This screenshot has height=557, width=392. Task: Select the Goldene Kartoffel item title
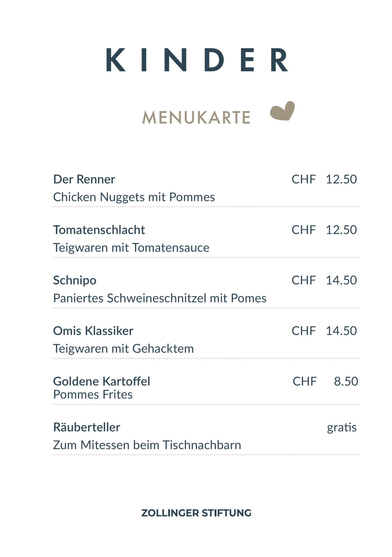pos(101,381)
